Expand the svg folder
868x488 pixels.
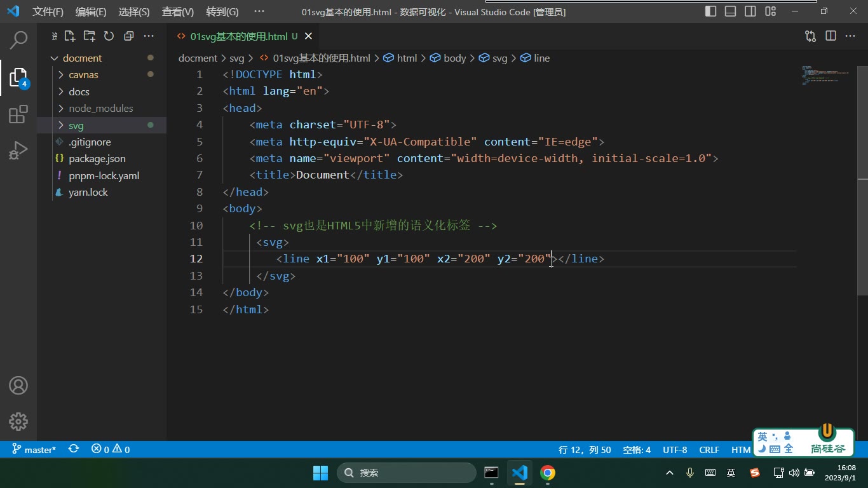click(x=102, y=125)
